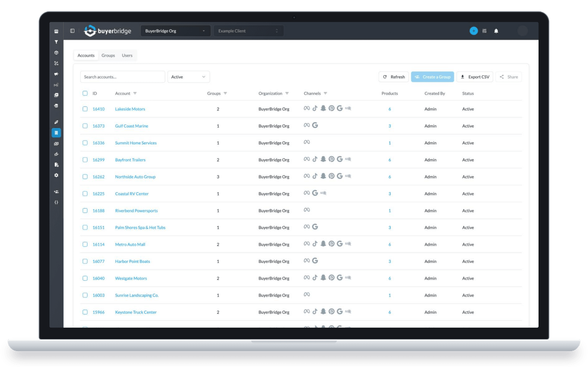Focus the Search accounts field
588x367 pixels.
click(x=123, y=77)
